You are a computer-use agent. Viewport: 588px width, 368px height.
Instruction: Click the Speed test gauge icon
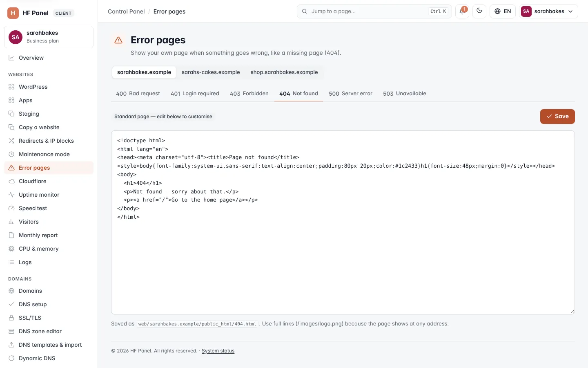pyautogui.click(x=11, y=208)
